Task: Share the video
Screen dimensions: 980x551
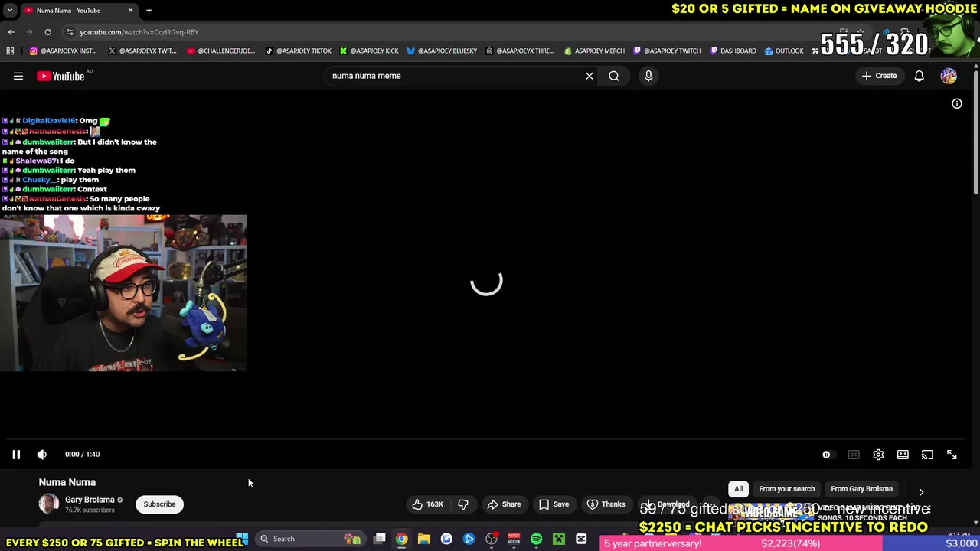Action: (x=504, y=504)
